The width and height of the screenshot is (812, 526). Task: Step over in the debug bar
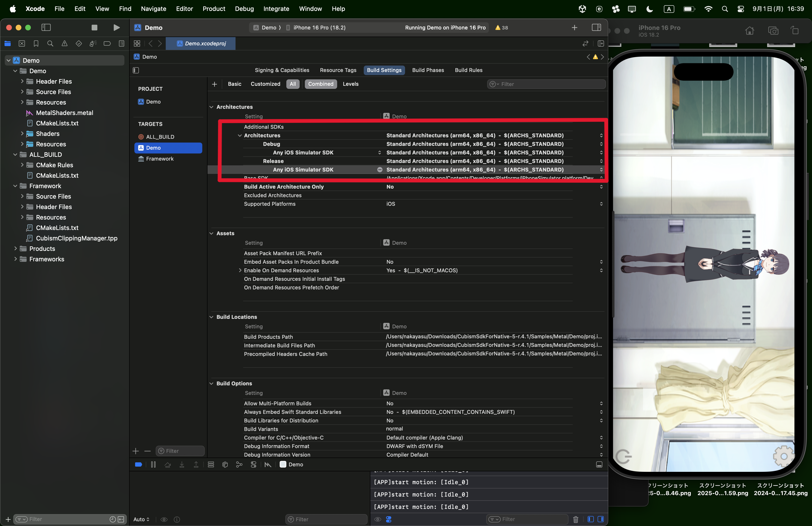[168, 464]
